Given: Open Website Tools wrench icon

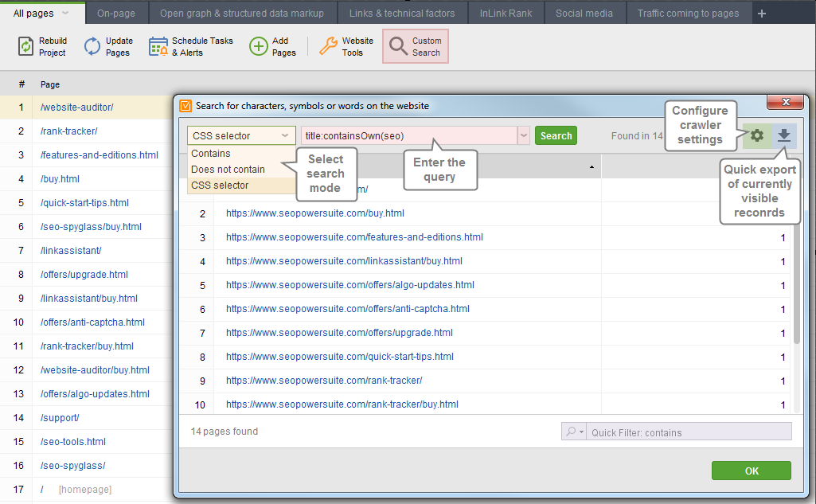Looking at the screenshot, I should [328, 46].
